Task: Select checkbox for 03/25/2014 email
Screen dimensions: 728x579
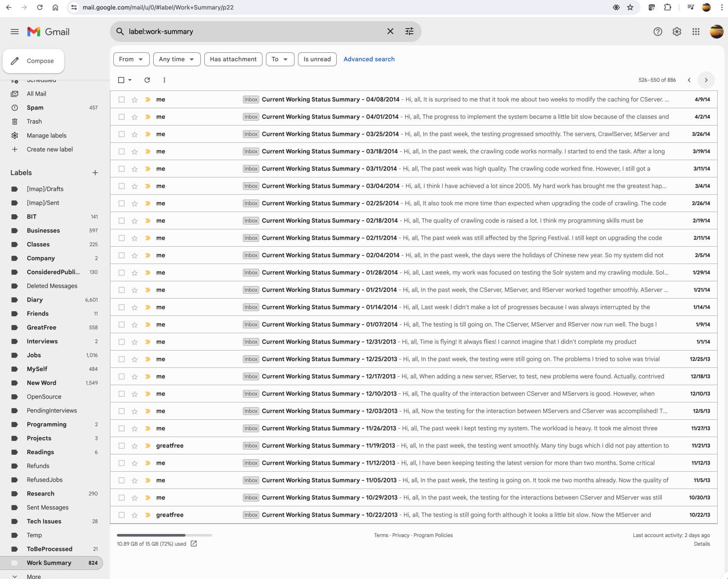Action: pyautogui.click(x=122, y=134)
